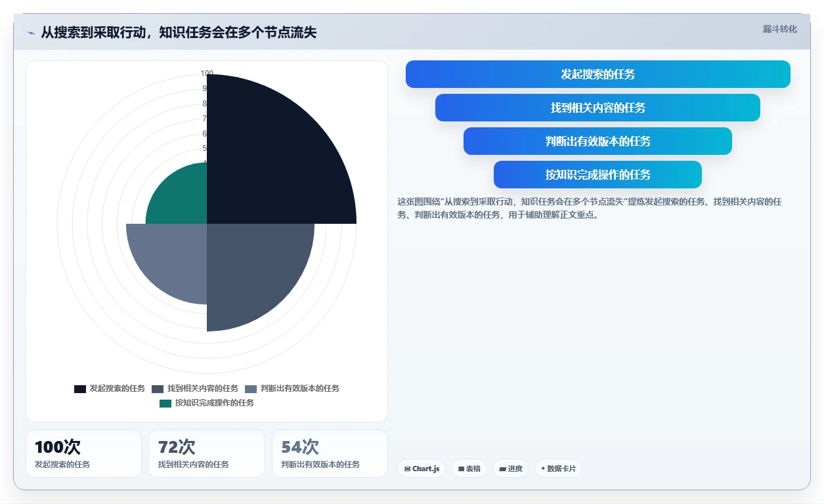This screenshot has width=824, height=504.
Task: Toggle legend swatch for 判断出有效版本的任务
Action: [x=251, y=389]
